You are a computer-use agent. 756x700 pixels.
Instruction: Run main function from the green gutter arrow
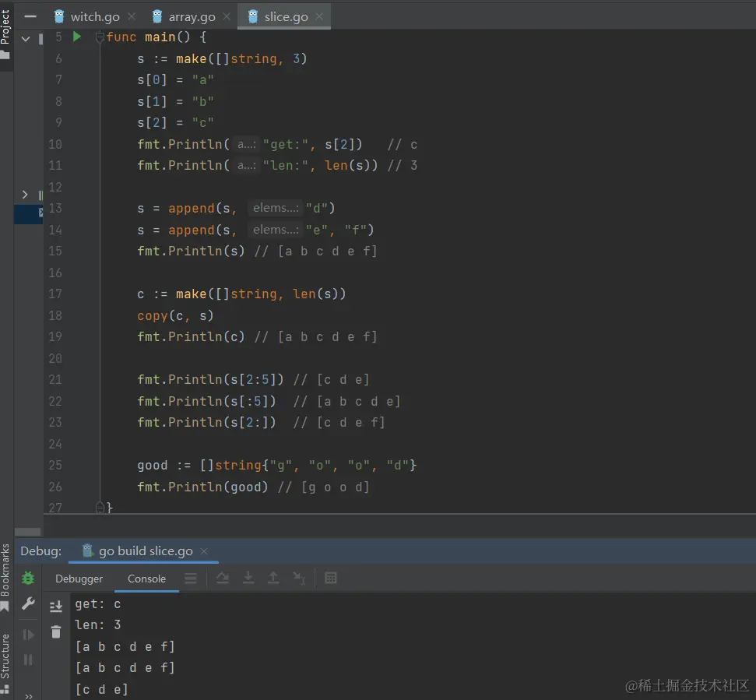(76, 37)
